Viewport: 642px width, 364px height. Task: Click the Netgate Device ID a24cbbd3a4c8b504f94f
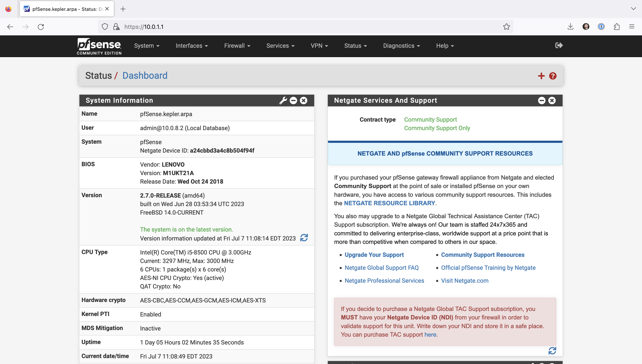click(x=222, y=150)
